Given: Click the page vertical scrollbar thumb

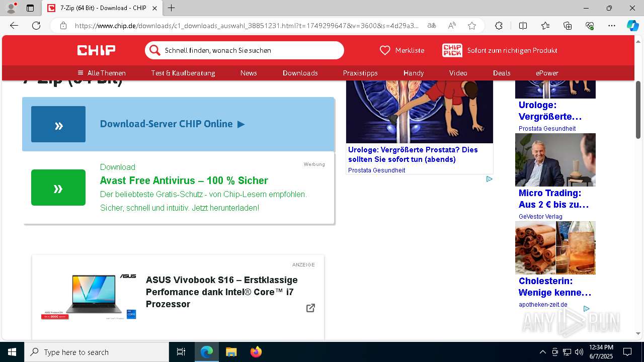Looking at the screenshot, I should coord(638,110).
